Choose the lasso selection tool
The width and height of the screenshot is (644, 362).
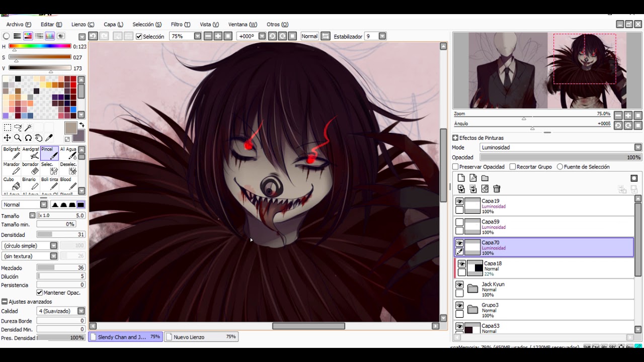(x=18, y=128)
